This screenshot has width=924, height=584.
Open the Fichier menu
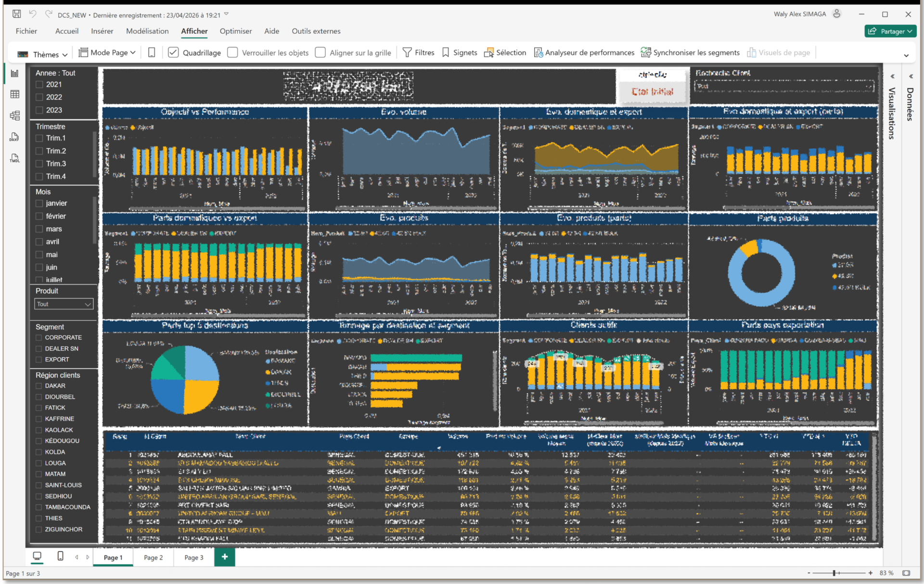click(x=26, y=31)
